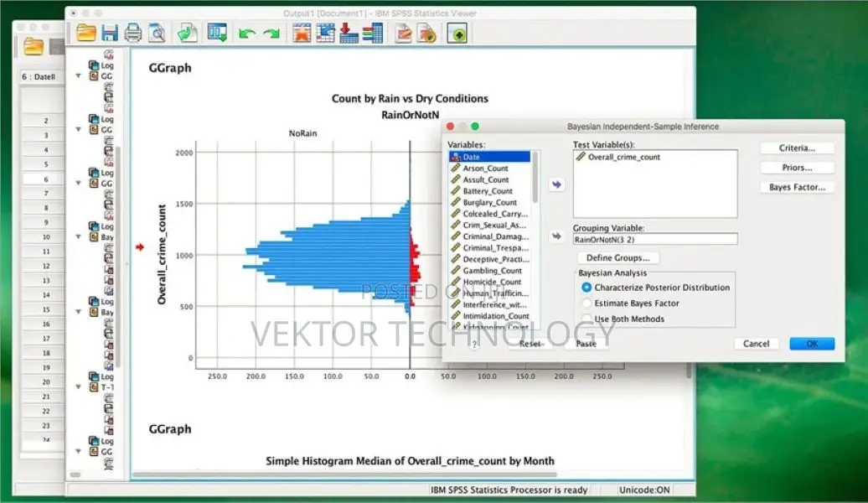Click the Overall_crime_count axis label on the chart
Screen dimensions: 868x503
tap(162, 255)
